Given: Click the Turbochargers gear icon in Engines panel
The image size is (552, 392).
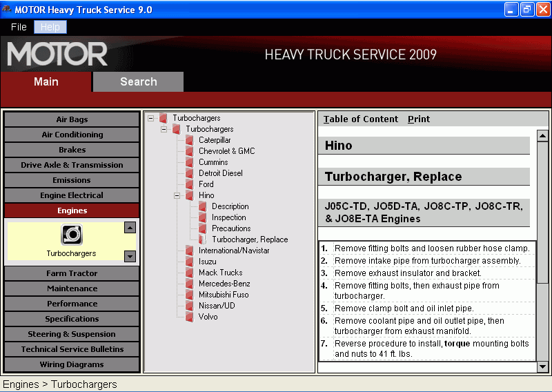Looking at the screenshot, I should (72, 235).
